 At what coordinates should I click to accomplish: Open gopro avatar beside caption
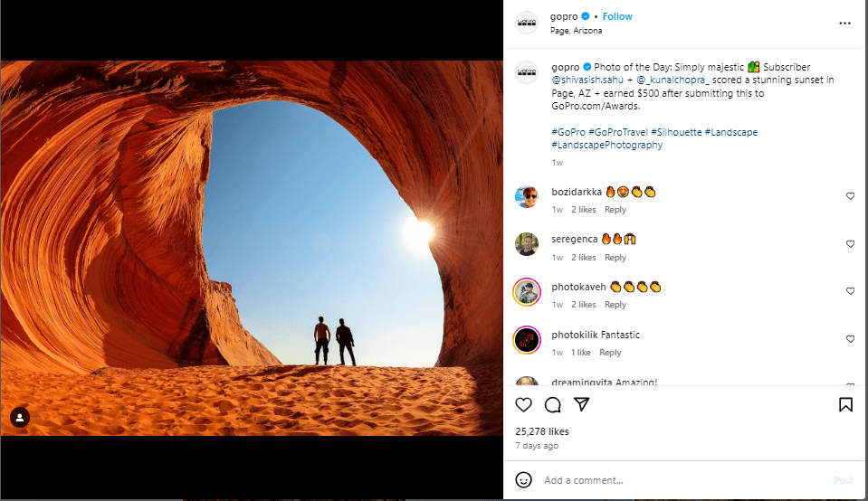[x=527, y=72]
